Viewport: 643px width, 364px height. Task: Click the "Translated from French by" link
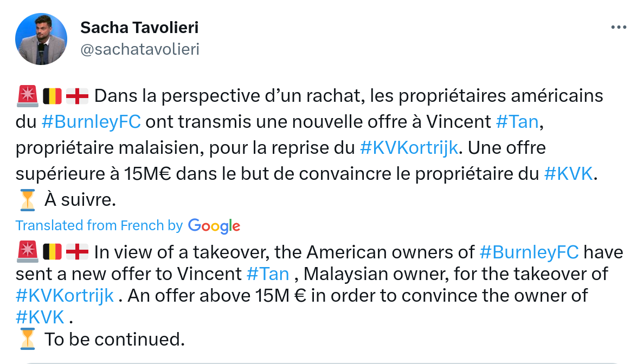point(99,225)
